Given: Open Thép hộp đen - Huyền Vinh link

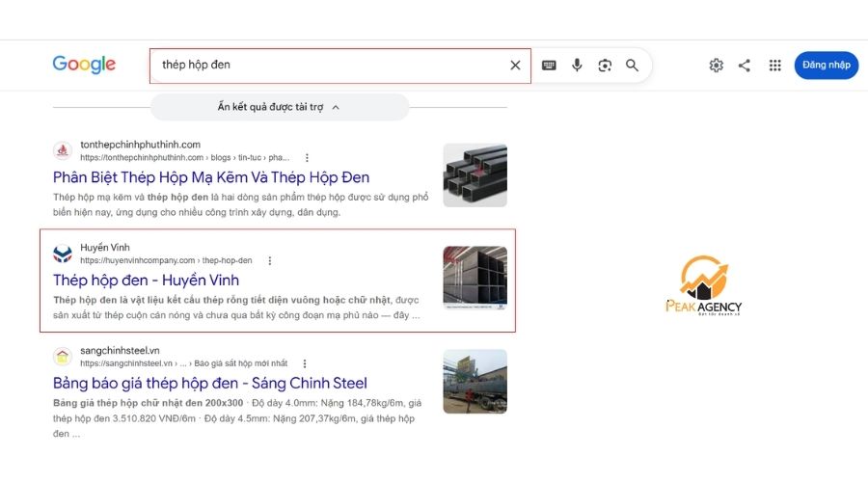Looking at the screenshot, I should 147,281.
